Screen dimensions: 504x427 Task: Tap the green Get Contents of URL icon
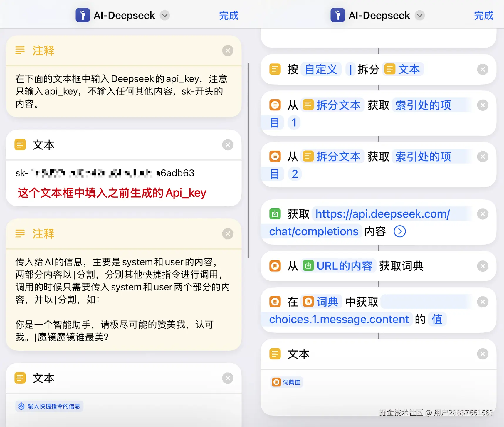[x=275, y=214]
